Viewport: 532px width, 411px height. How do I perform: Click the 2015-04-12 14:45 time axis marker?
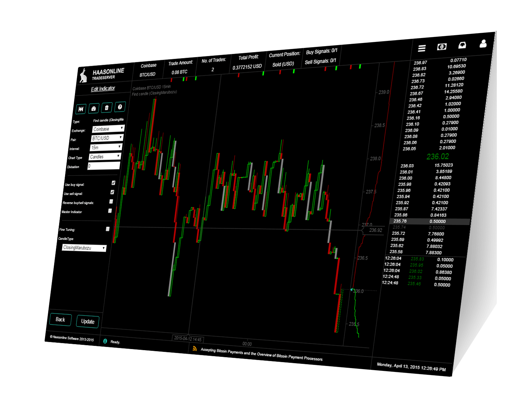188,339
